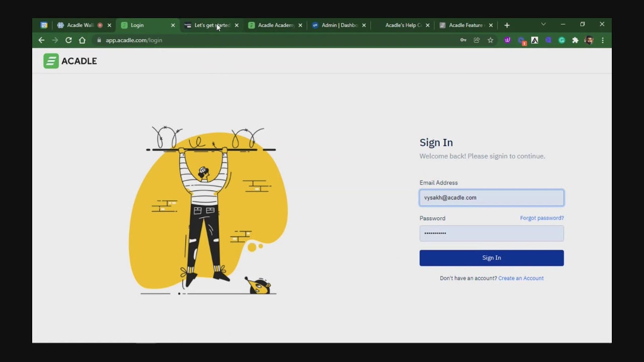
Task: Bookmark this page with the star icon
Action: (491, 40)
